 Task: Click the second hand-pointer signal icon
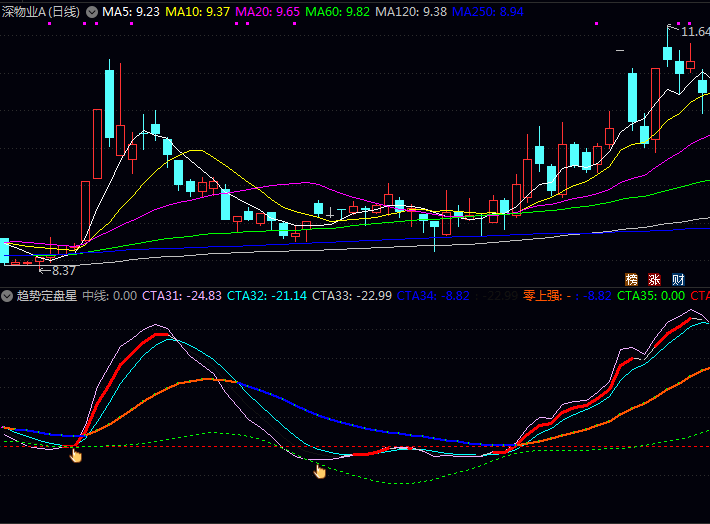pos(320,470)
